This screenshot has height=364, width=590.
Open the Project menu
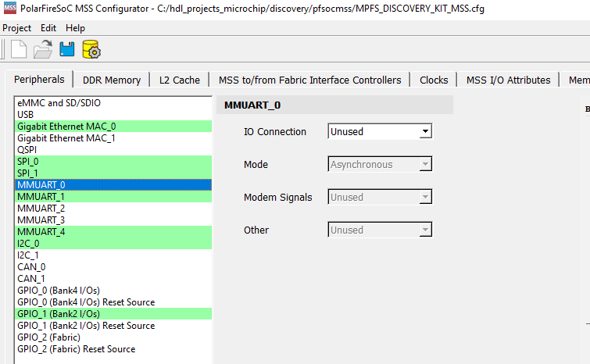[x=17, y=28]
